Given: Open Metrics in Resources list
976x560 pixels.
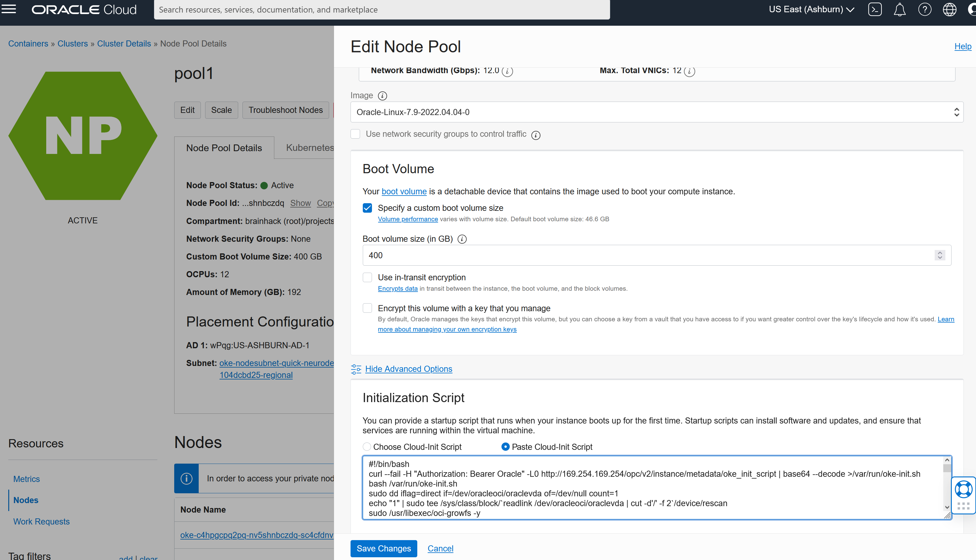Looking at the screenshot, I should pos(27,479).
